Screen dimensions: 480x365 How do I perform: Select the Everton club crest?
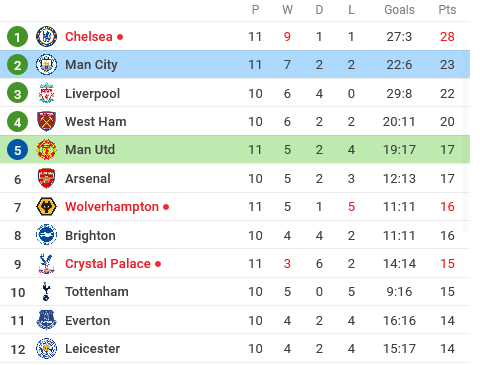(x=46, y=320)
